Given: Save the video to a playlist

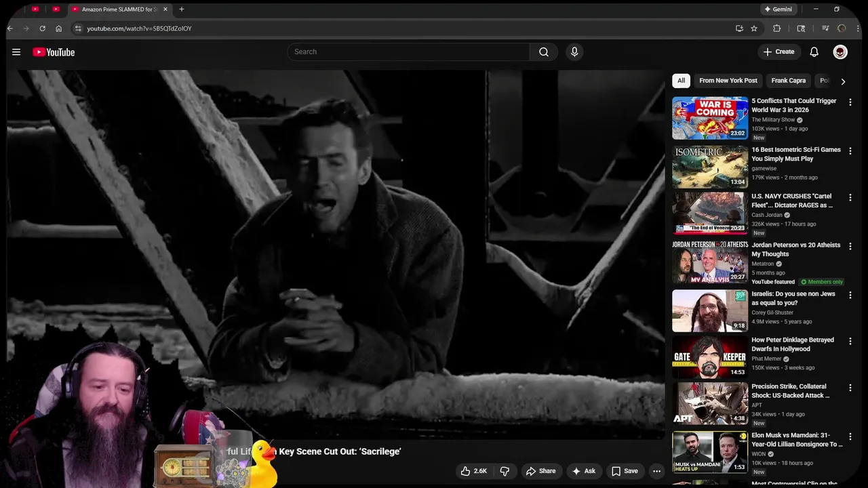Looking at the screenshot, I should point(625,471).
